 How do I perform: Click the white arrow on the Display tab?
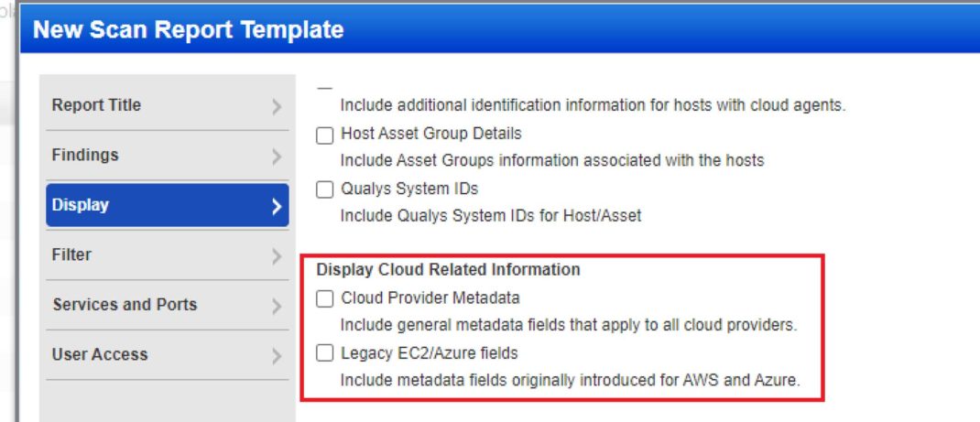click(277, 207)
